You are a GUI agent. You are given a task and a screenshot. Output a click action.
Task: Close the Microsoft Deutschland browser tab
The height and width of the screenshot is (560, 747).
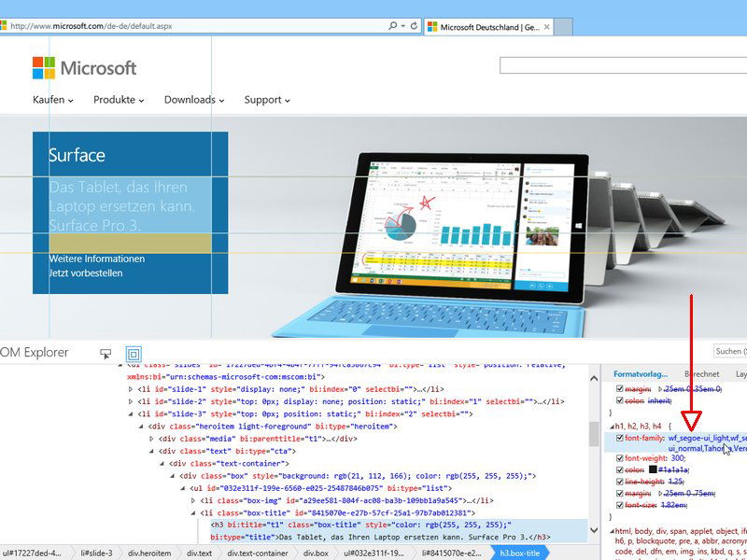tap(547, 27)
